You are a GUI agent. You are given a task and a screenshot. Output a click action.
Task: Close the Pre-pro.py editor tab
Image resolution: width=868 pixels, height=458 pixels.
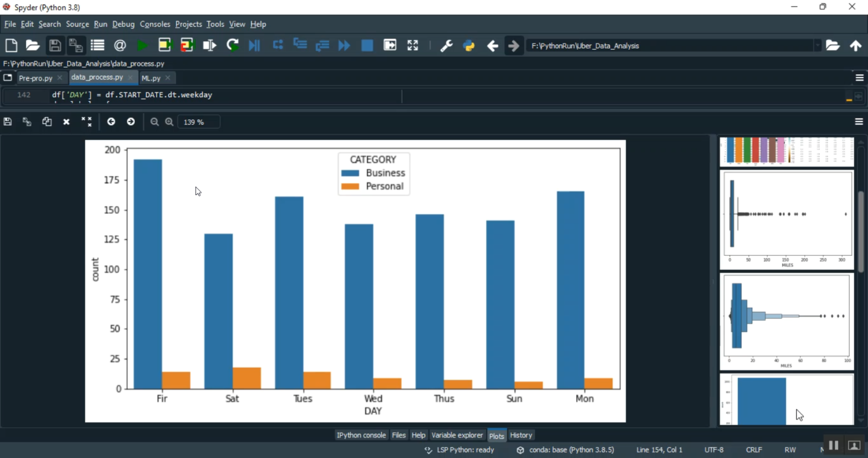click(60, 78)
